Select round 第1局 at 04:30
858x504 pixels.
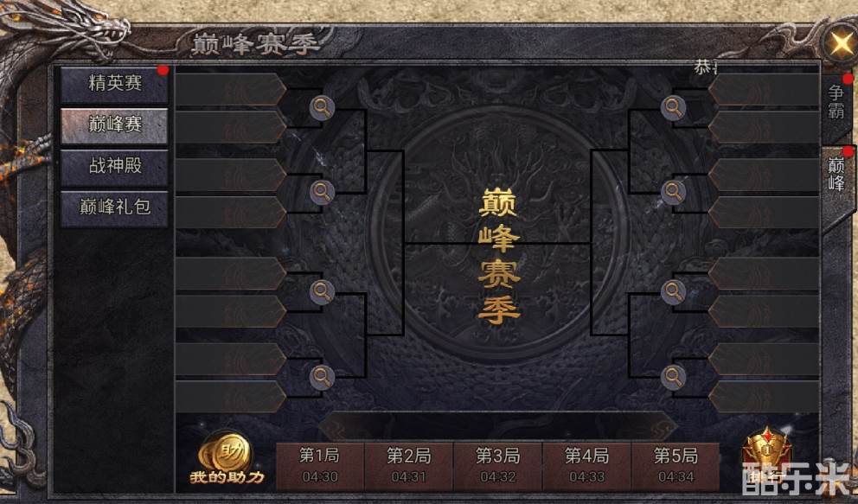(x=320, y=466)
